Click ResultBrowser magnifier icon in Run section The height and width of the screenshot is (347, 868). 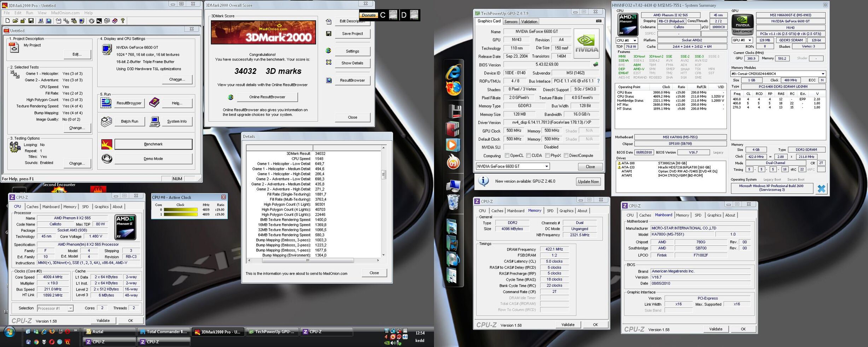(x=106, y=103)
